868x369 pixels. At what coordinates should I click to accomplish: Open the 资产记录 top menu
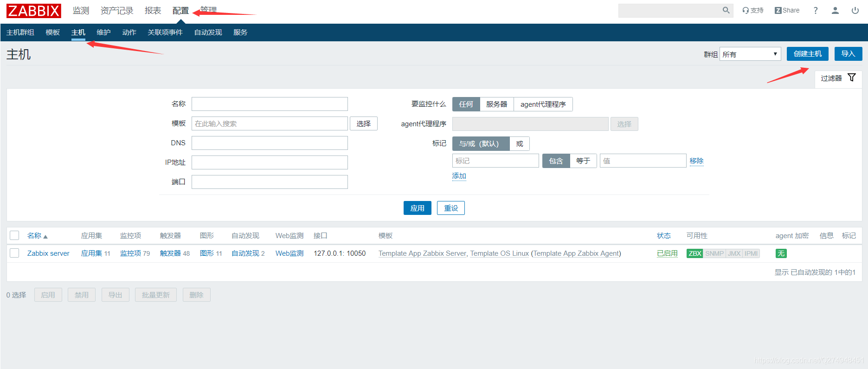click(117, 11)
